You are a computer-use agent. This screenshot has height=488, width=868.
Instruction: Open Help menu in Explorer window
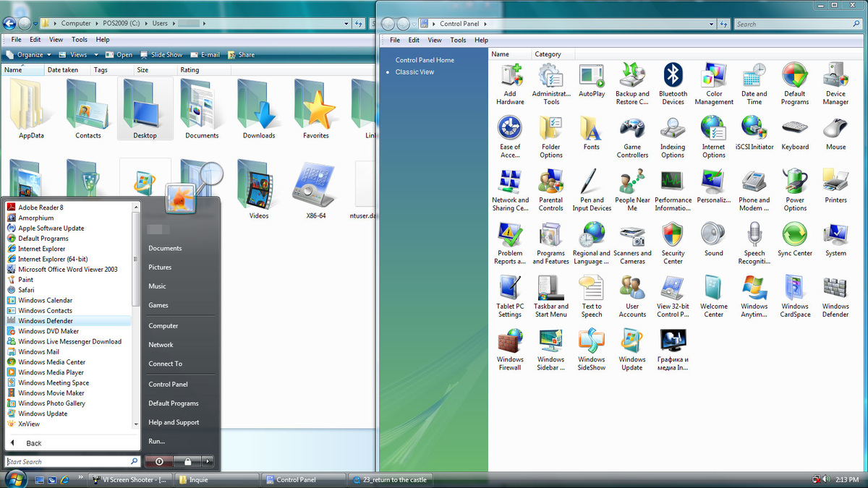[103, 40]
